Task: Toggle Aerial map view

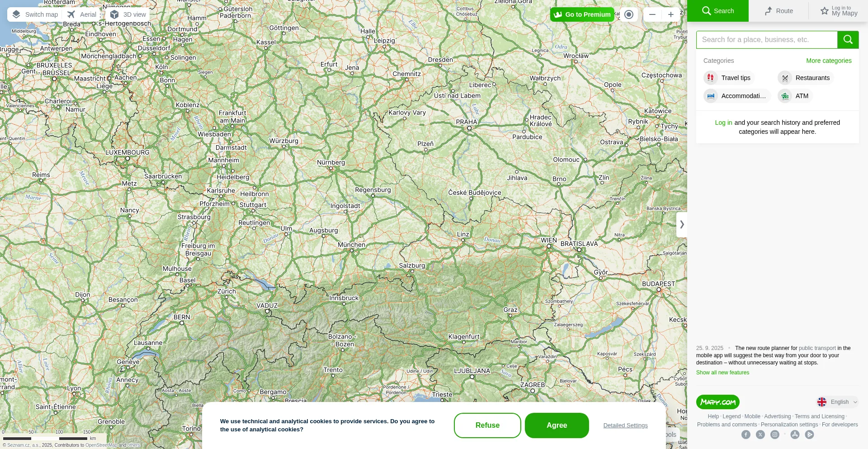Action: click(82, 14)
